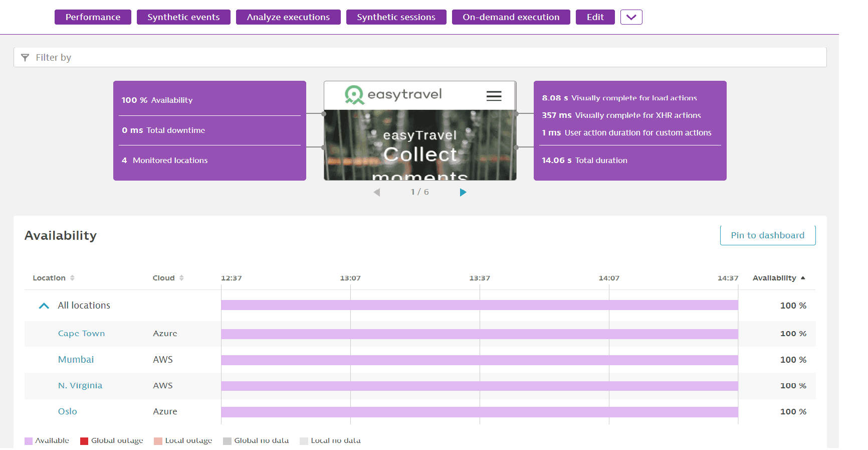Go to next screenshot with right arrow
Image resolution: width=868 pixels, height=450 pixels.
pyautogui.click(x=463, y=192)
